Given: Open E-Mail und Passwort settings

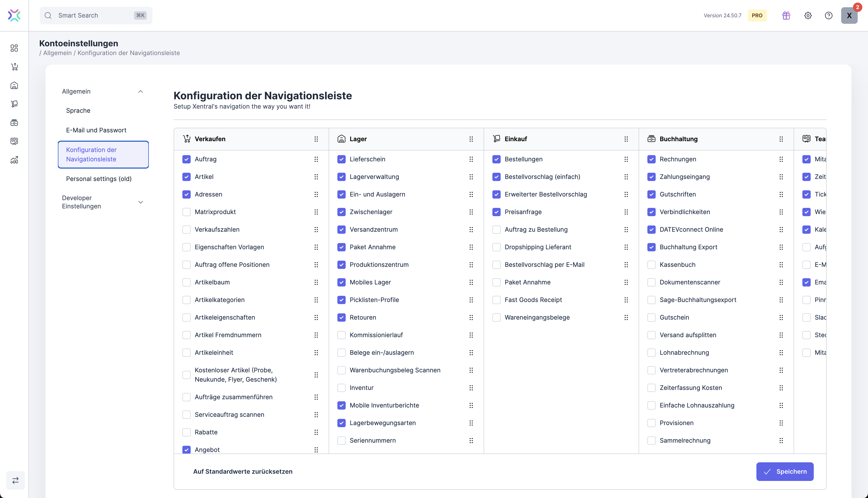Looking at the screenshot, I should coord(96,130).
